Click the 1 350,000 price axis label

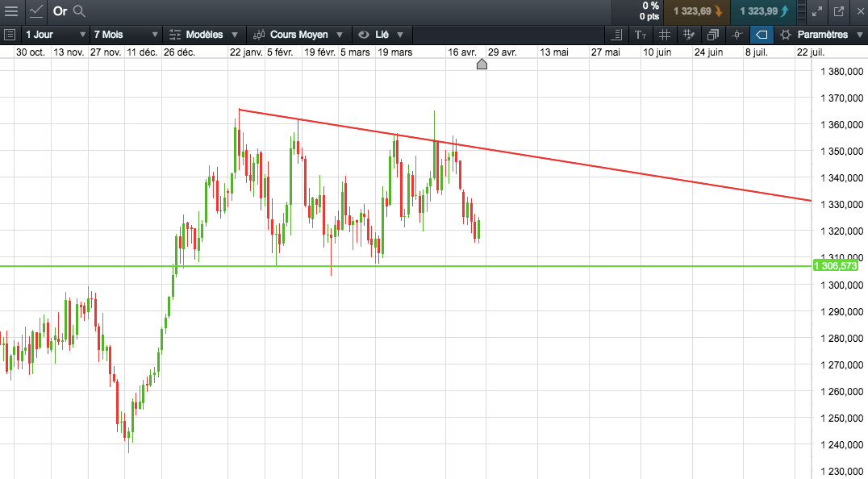click(x=841, y=151)
